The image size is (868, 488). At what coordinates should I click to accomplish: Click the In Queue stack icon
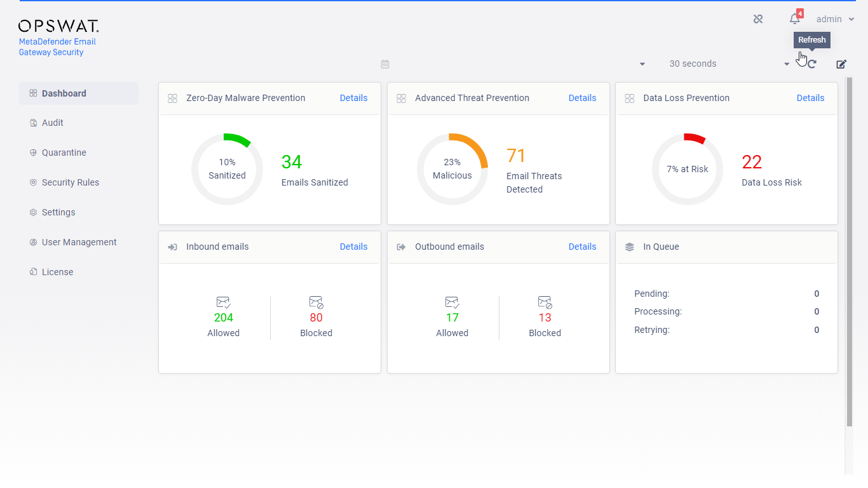[x=630, y=247]
